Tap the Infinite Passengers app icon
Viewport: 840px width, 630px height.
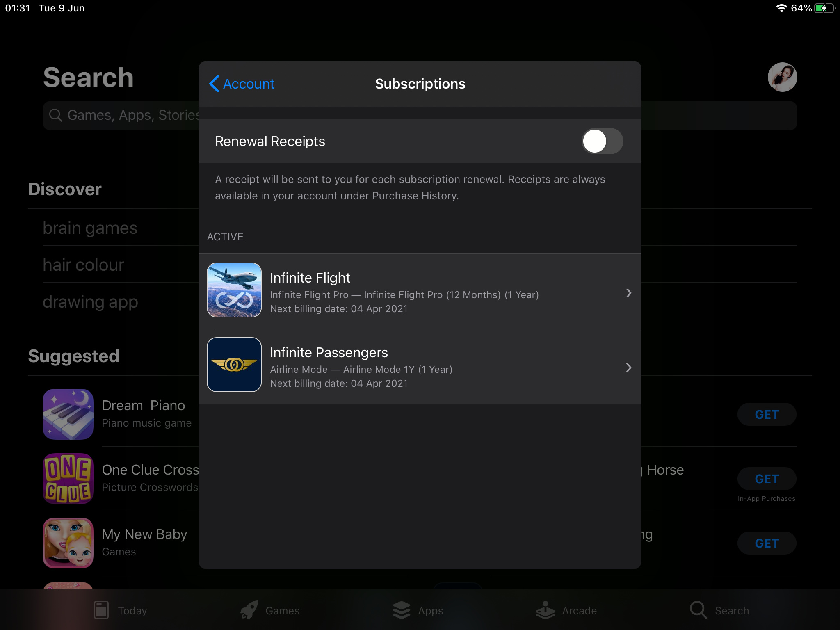234,365
